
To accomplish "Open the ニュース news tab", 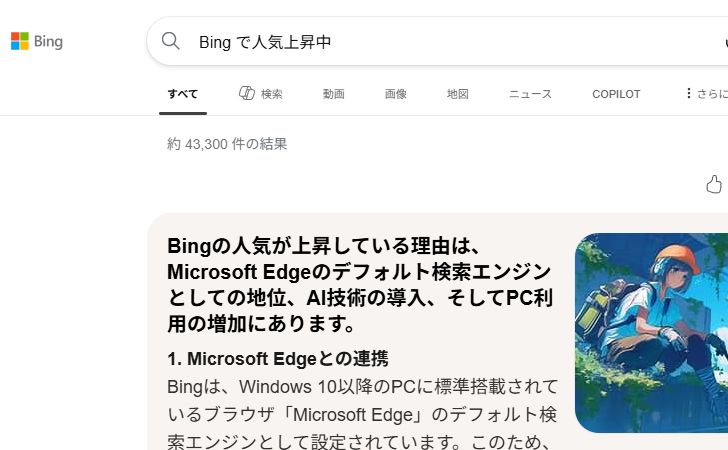I will (x=530, y=94).
